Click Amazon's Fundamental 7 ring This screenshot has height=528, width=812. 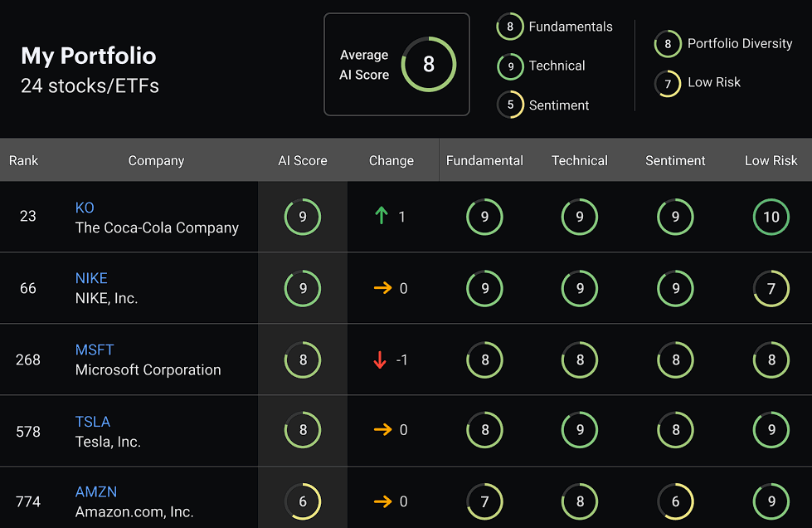click(x=484, y=501)
